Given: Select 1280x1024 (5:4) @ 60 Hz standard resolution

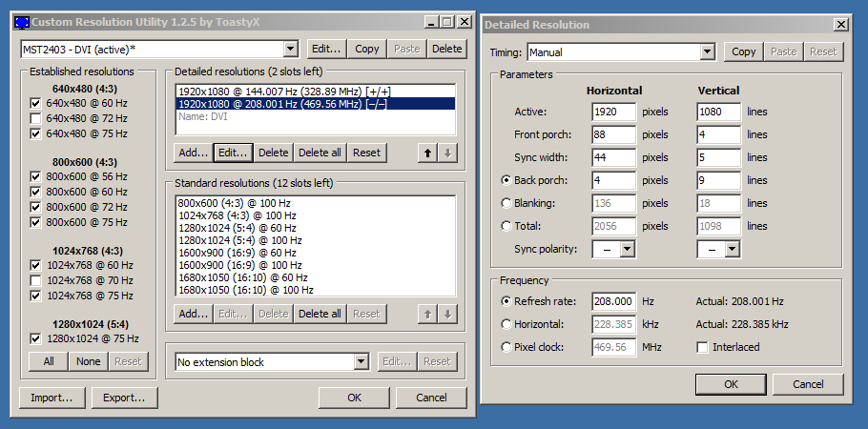Looking at the screenshot, I should pyautogui.click(x=237, y=228).
